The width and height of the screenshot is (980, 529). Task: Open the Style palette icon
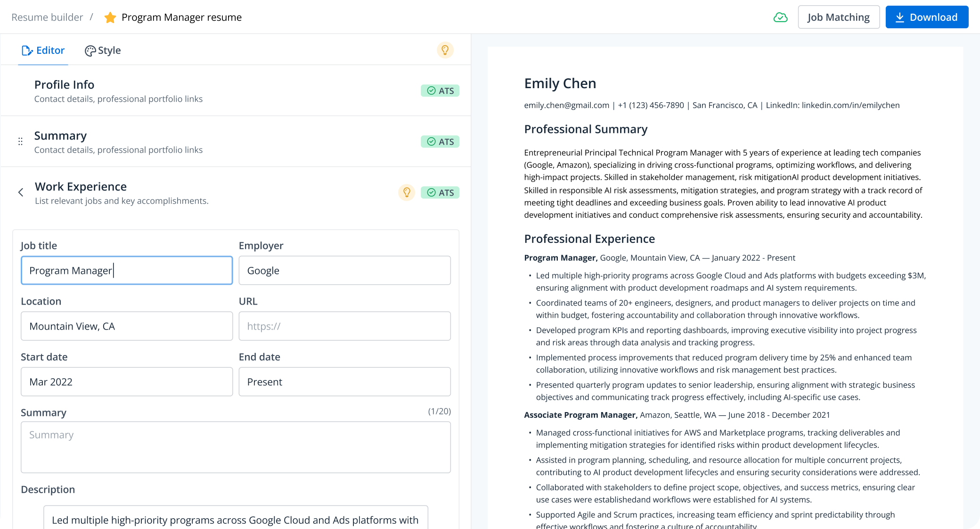pos(90,50)
